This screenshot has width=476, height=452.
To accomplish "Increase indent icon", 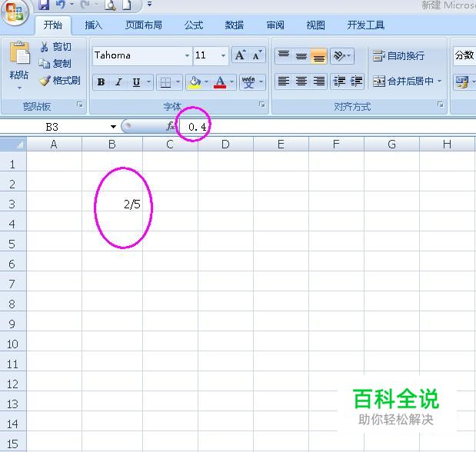I will pyautogui.click(x=356, y=81).
